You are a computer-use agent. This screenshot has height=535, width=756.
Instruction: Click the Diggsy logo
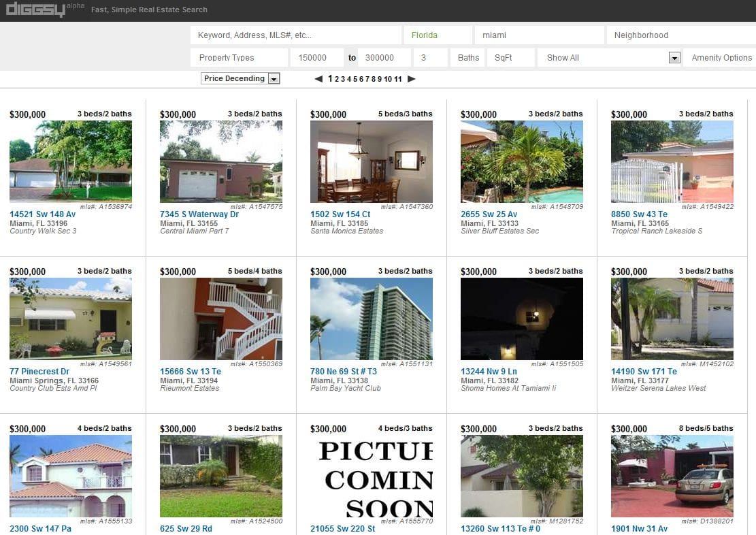point(36,10)
